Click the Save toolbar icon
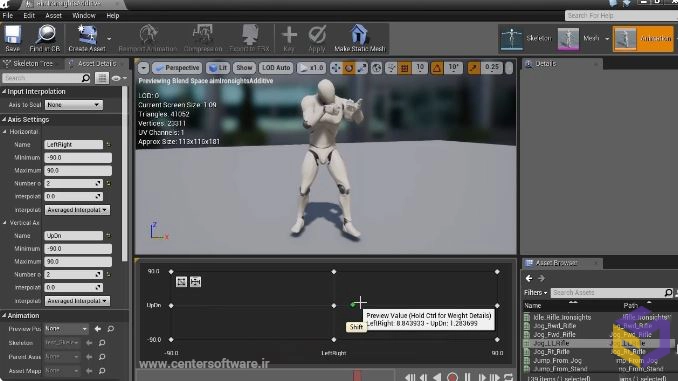 tap(13, 35)
